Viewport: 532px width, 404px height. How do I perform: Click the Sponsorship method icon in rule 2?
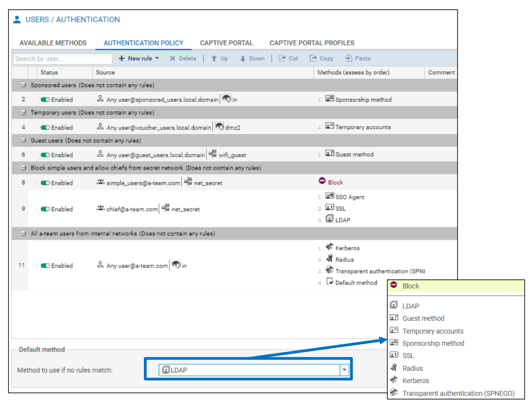pos(330,99)
